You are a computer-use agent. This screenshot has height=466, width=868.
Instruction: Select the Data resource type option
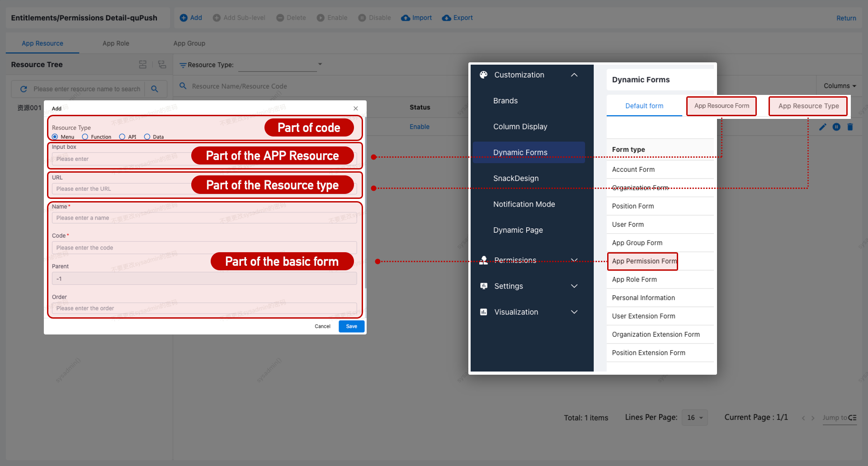(146, 137)
